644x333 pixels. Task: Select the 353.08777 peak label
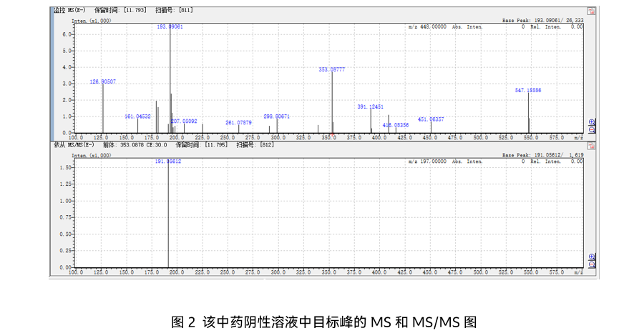pos(332,70)
